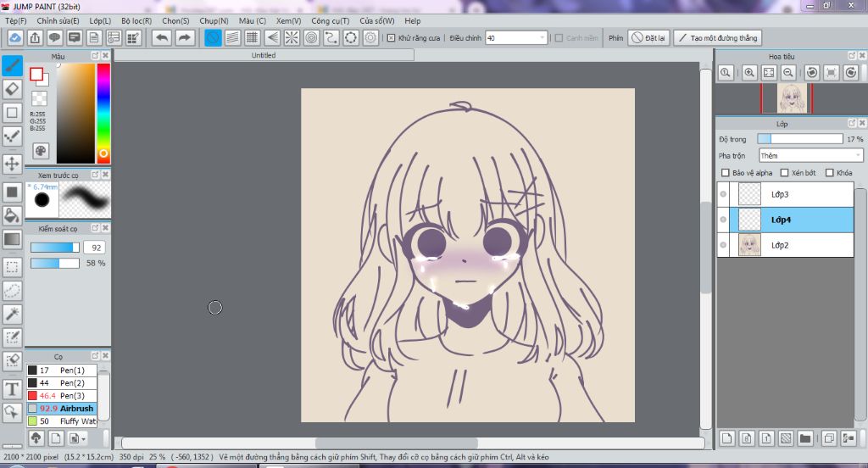Select the Gradient tool
The height and width of the screenshot is (468, 868).
[x=12, y=239]
